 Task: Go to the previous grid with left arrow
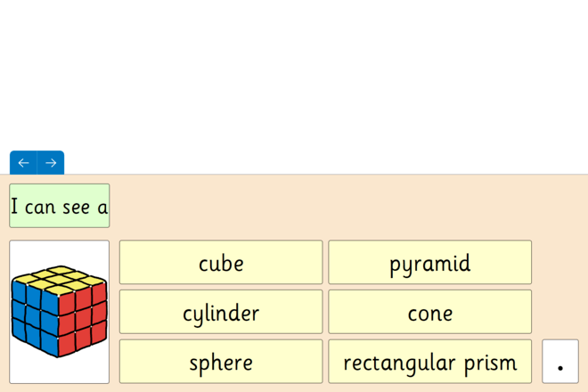[x=24, y=163]
